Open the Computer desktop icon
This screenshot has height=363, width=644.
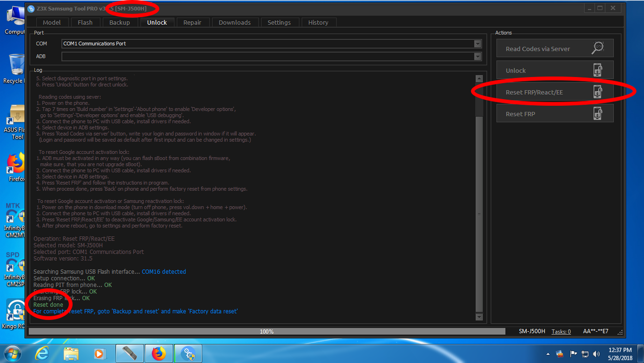pos(14,21)
